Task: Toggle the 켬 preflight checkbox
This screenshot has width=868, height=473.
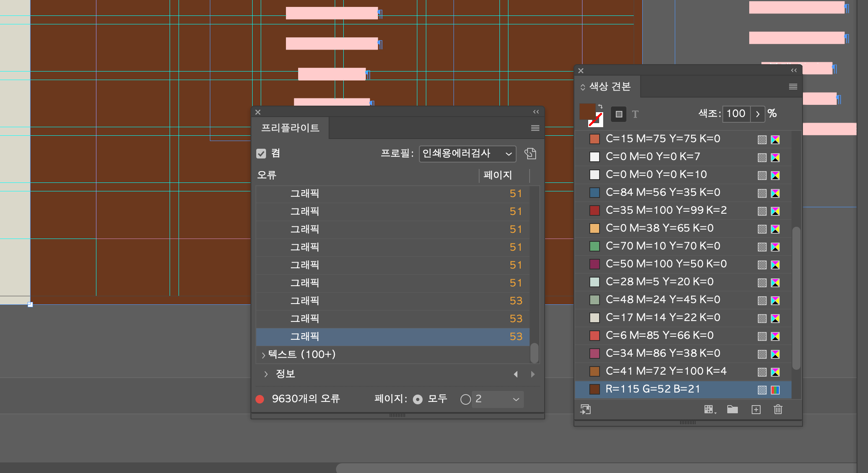Action: pyautogui.click(x=261, y=154)
